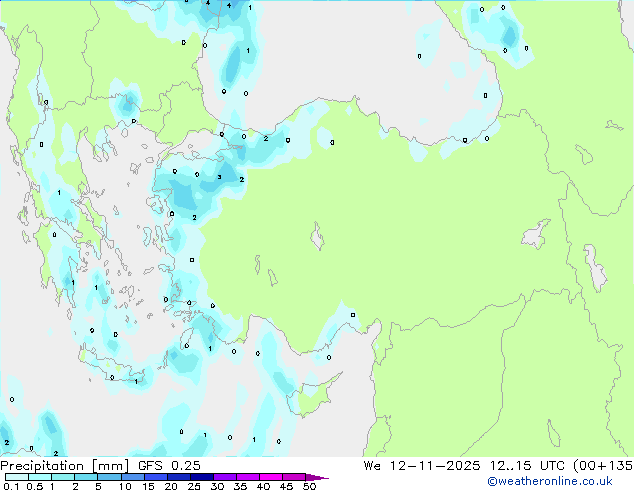Screen dimensions: 634x490
Task: Select the 10–15 mm legend swatch
Action: (132, 477)
